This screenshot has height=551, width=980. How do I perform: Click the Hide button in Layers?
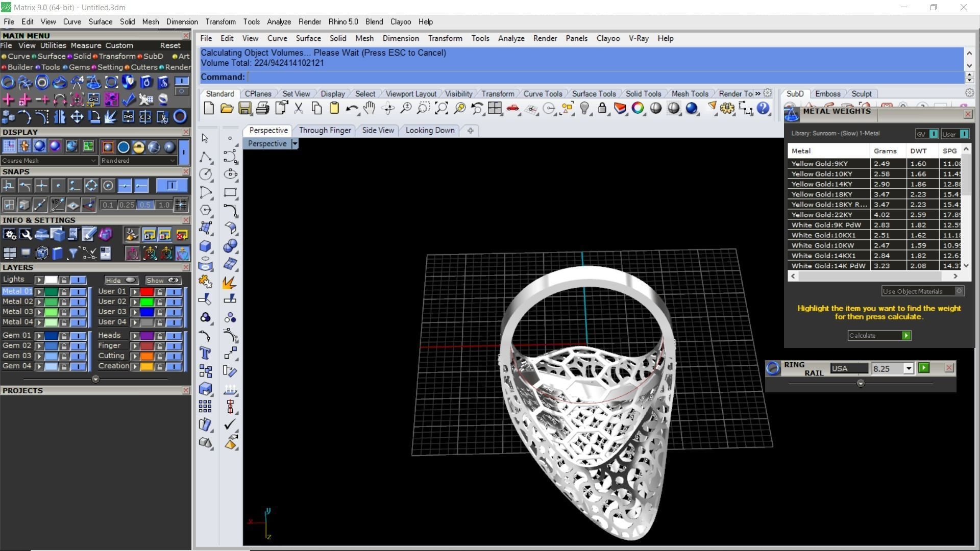(x=120, y=280)
